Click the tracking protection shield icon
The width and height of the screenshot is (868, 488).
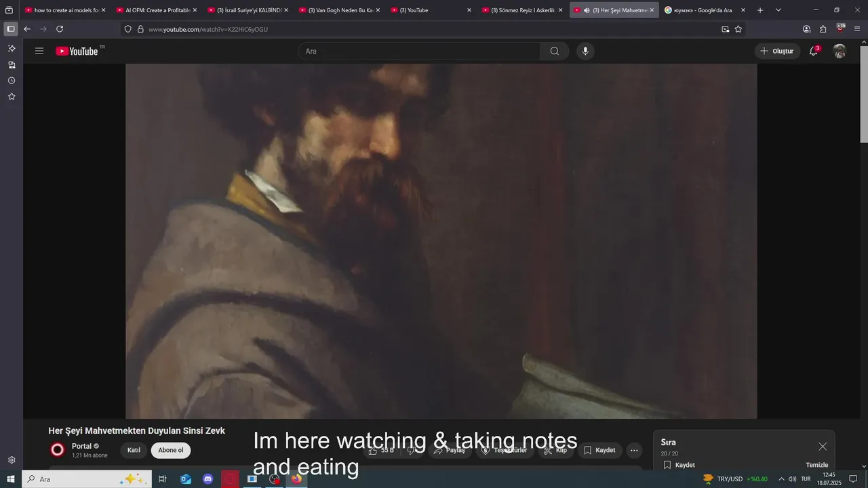tap(128, 29)
